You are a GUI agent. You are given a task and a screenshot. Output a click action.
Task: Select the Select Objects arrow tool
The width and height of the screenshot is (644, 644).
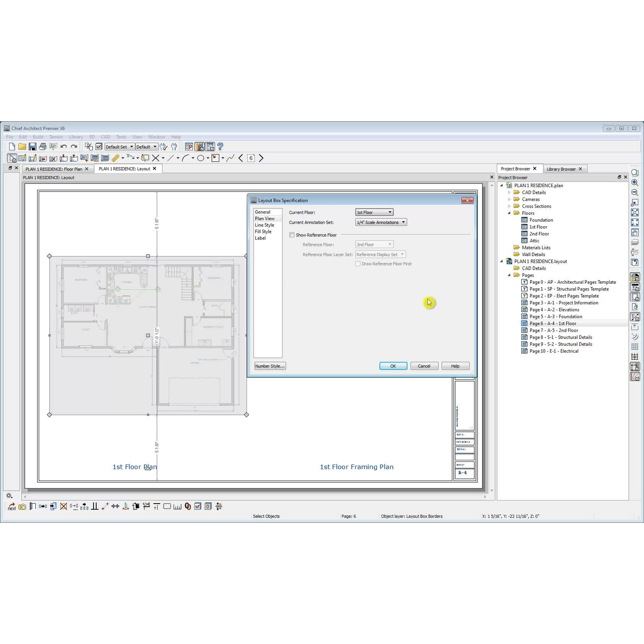[12, 158]
